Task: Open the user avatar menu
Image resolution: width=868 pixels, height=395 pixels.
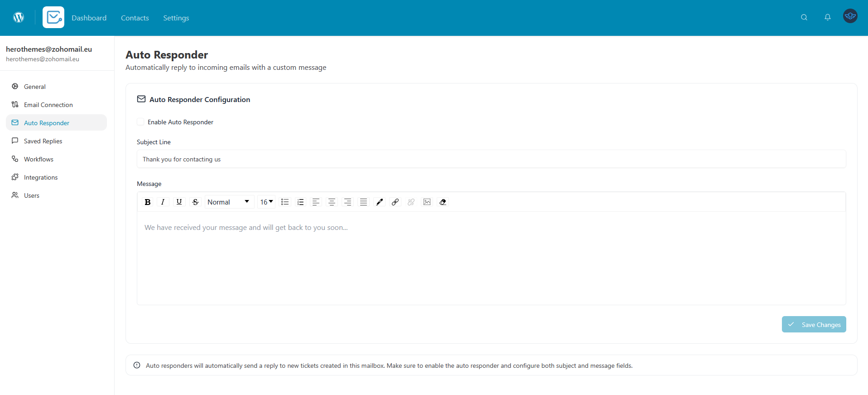Action: pyautogui.click(x=850, y=16)
